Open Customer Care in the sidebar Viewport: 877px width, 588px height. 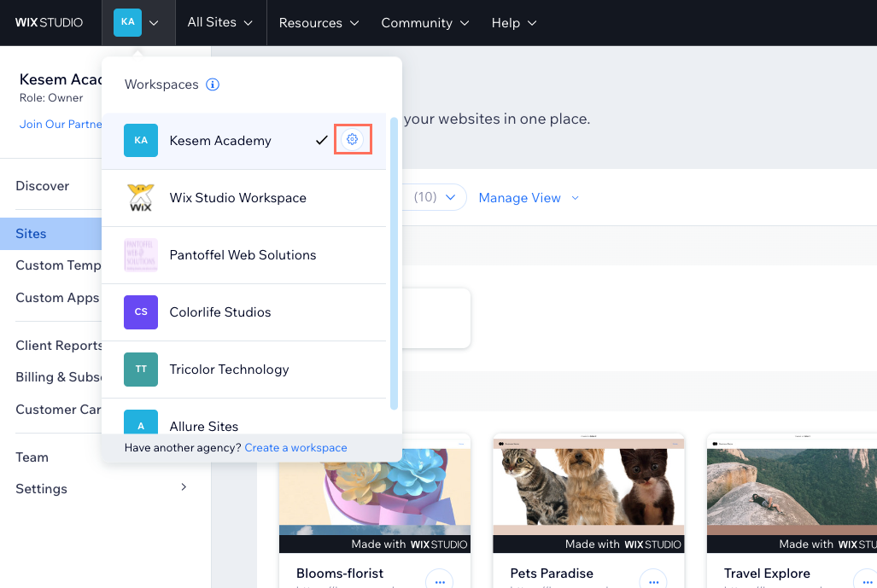[58, 409]
